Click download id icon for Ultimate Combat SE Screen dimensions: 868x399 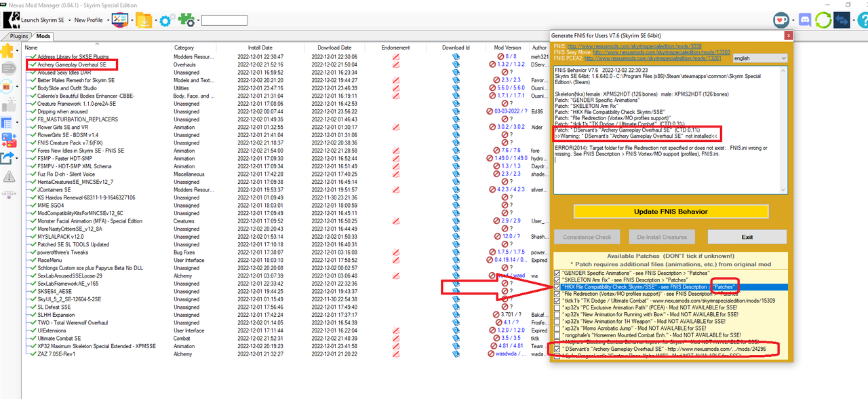tap(456, 338)
